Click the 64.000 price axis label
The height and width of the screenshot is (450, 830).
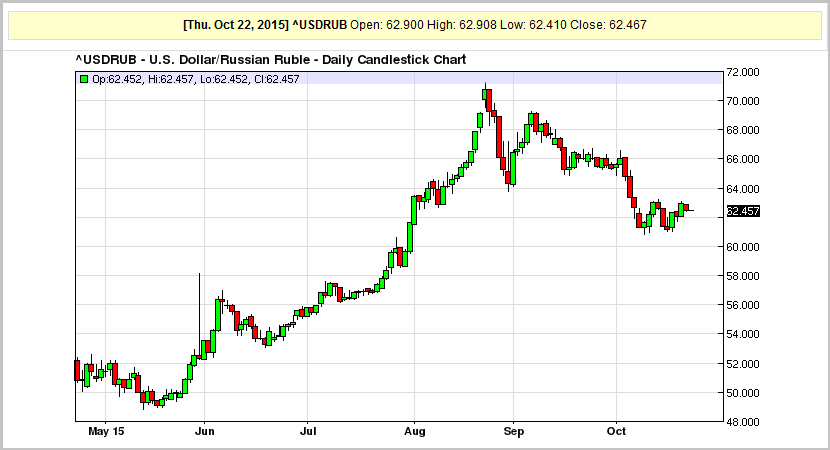pos(743,189)
